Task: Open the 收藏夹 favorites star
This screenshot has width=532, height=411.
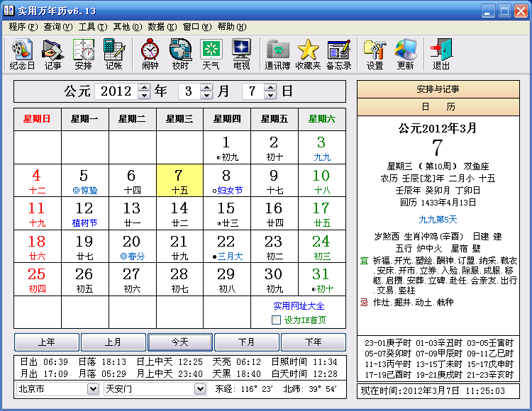Action: coord(308,55)
